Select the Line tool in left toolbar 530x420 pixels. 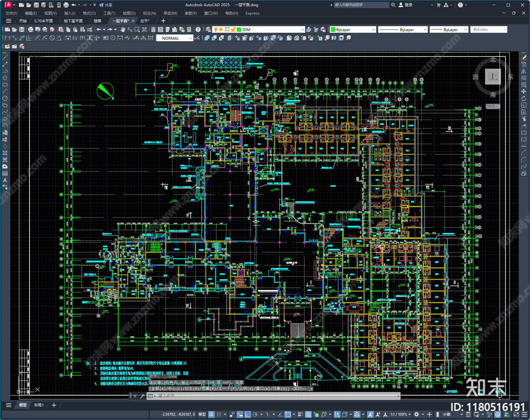tap(5, 58)
